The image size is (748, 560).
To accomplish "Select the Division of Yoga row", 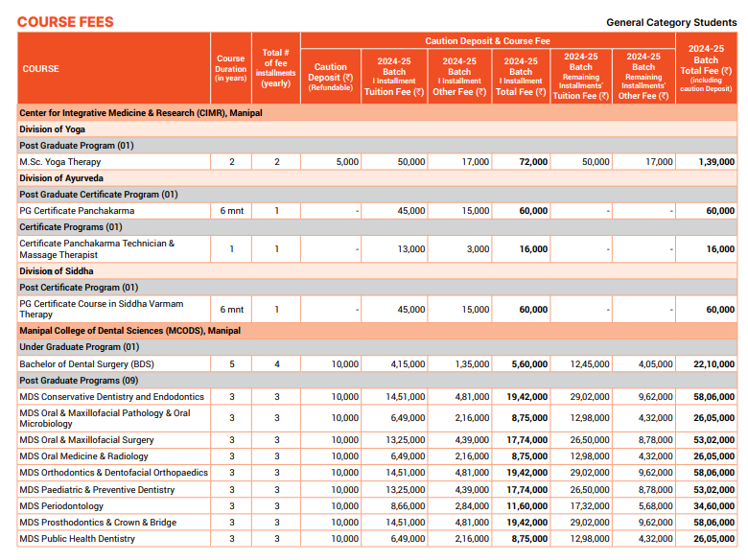I will [x=377, y=129].
